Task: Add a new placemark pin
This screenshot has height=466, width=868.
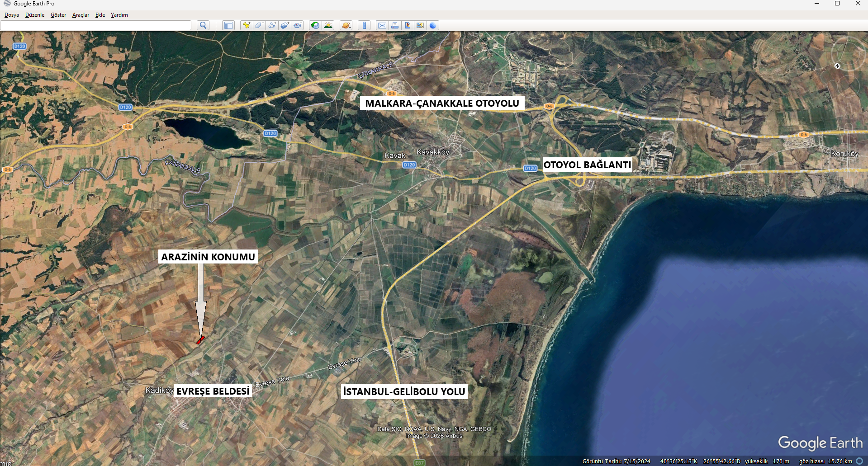Action: (x=247, y=25)
